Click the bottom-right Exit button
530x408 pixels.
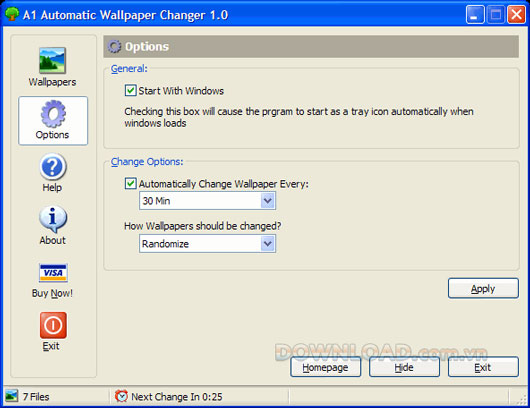[x=483, y=367]
